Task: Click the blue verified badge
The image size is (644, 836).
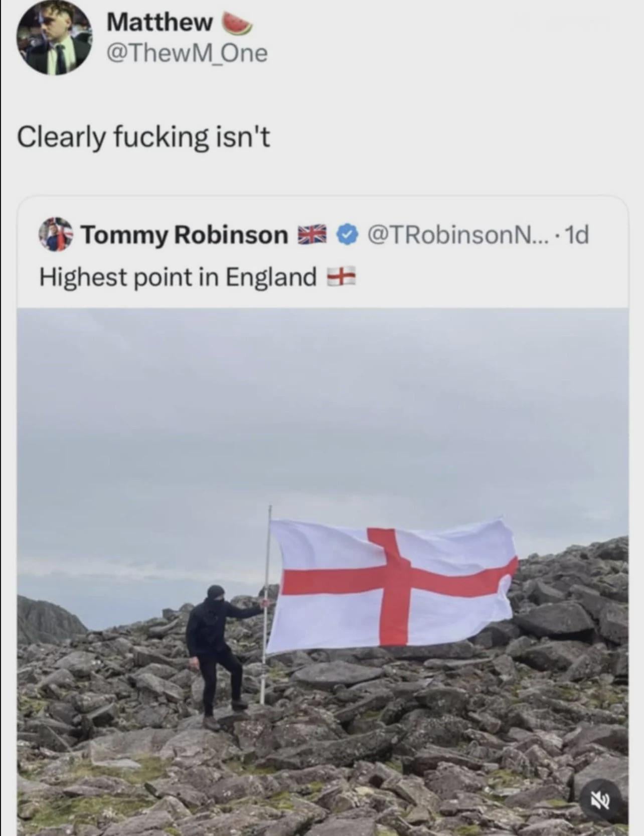Action: (x=347, y=234)
